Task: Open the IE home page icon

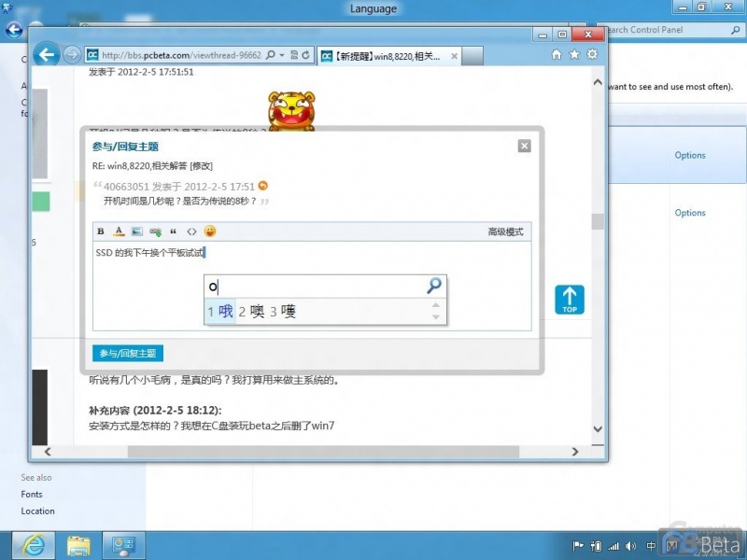Action: click(557, 54)
